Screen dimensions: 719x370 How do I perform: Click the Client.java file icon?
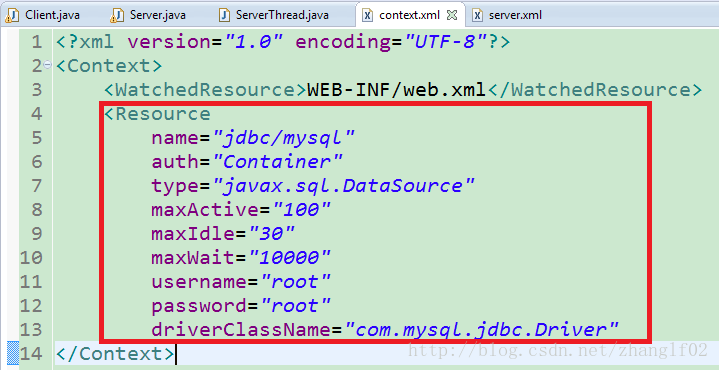pos(11,15)
